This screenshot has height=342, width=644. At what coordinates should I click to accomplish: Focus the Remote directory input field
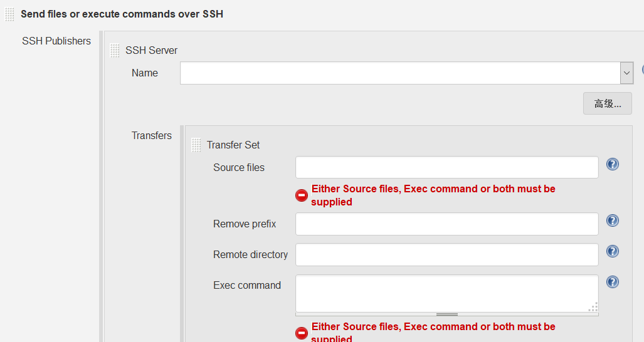(447, 255)
